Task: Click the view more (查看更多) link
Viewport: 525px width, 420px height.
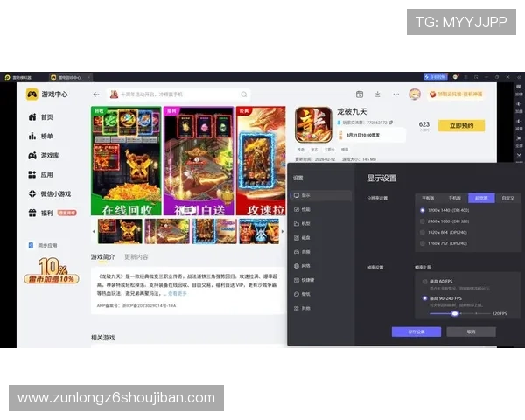Action: point(177,293)
